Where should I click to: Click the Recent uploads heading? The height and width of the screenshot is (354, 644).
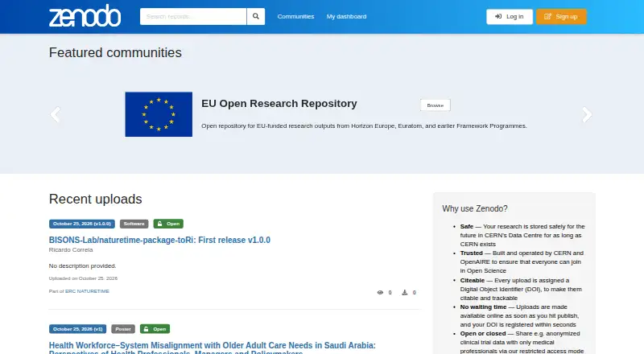pyautogui.click(x=95, y=199)
